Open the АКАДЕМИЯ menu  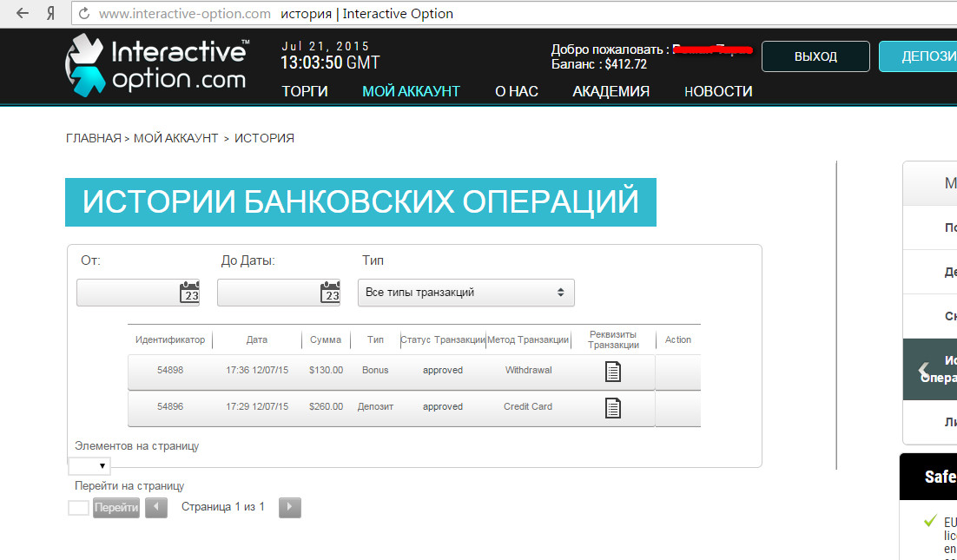click(611, 91)
